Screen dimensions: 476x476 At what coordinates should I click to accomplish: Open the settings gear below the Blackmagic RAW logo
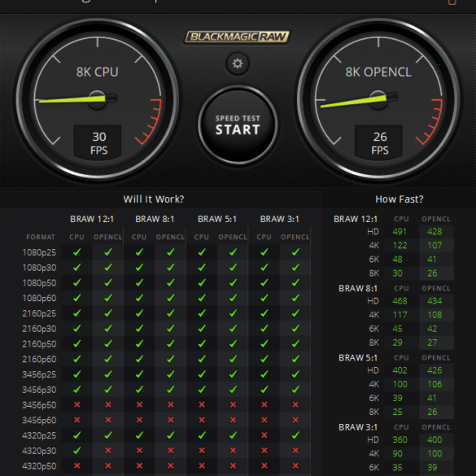click(x=238, y=63)
